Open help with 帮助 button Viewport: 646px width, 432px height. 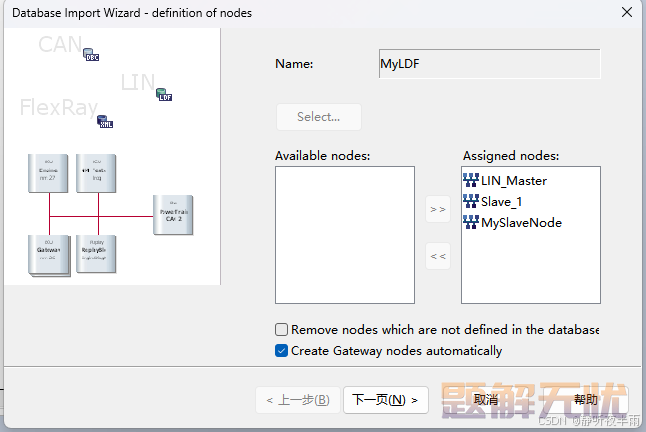[585, 400]
